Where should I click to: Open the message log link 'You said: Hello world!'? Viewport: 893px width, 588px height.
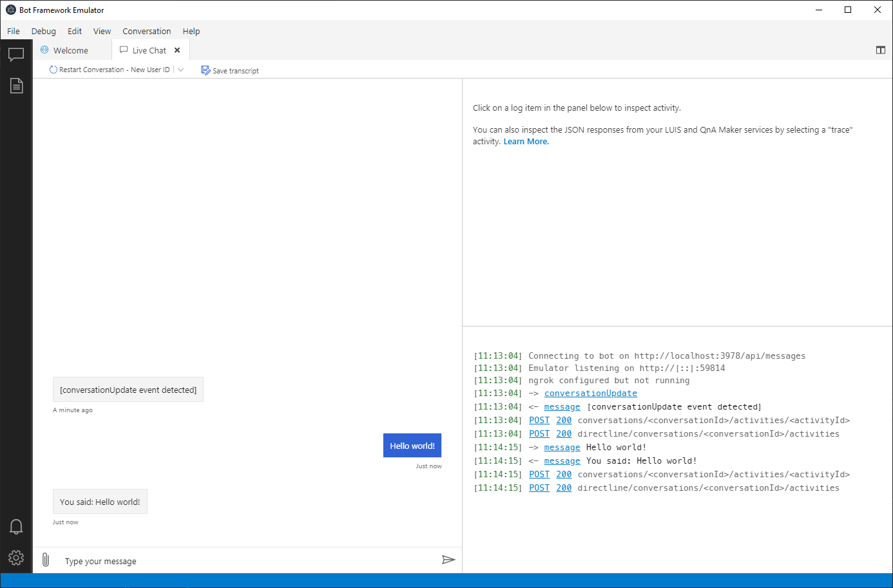point(562,461)
